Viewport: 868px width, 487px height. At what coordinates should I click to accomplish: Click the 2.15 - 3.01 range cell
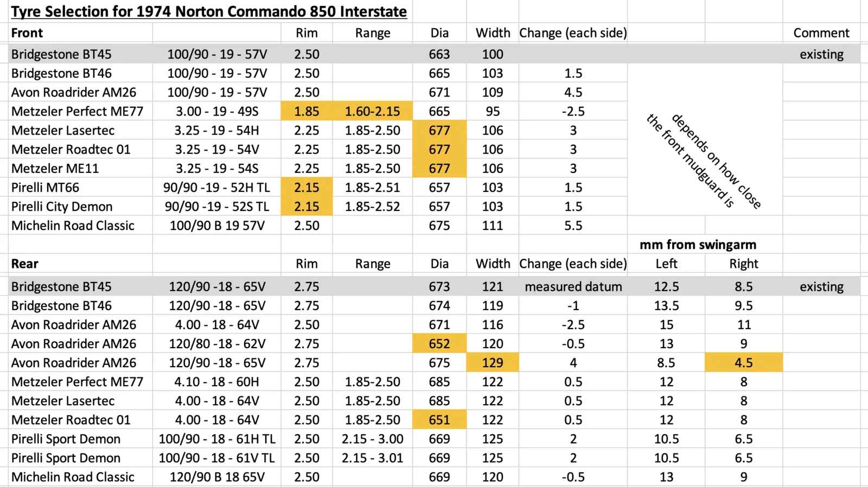372,458
